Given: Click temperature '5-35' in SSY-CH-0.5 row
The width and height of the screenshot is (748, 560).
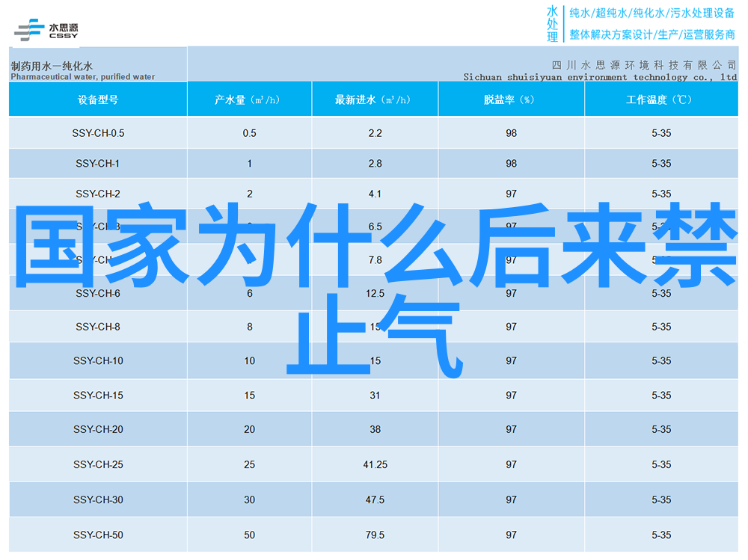Looking at the screenshot, I should 661,133.
